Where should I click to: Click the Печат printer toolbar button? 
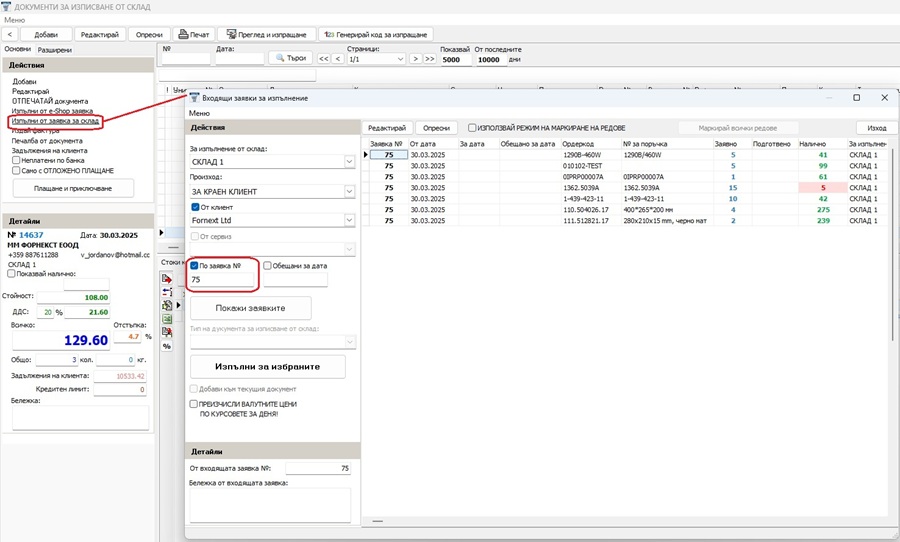click(x=193, y=34)
